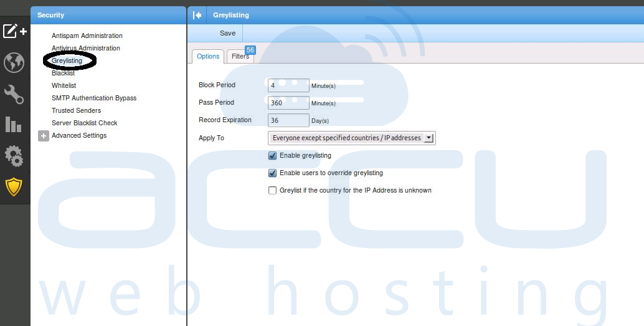Viewport: 644px width, 326px height.
Task: Toggle Enable users to override greylisting
Action: (272, 173)
